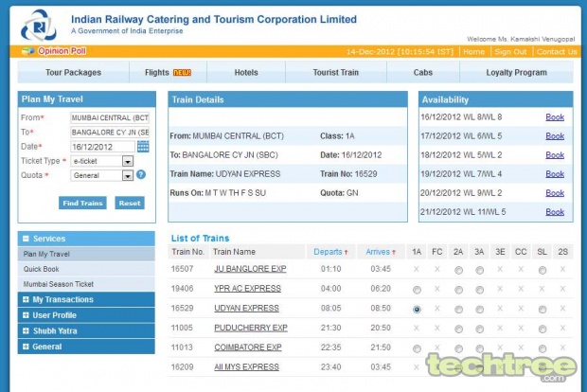Viewport: 587px width, 392px height.
Task: Click the Find Trains button
Action: [x=82, y=203]
